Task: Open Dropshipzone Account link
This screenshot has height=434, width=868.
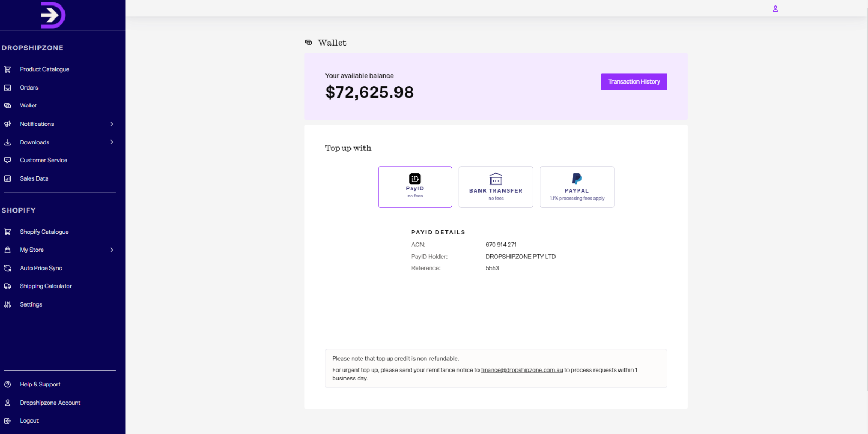Action: 50,403
